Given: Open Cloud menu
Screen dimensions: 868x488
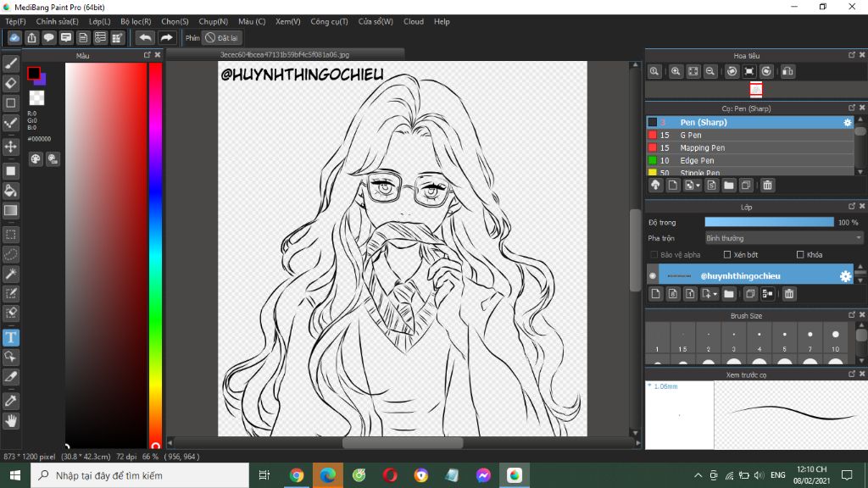Looking at the screenshot, I should point(414,21).
